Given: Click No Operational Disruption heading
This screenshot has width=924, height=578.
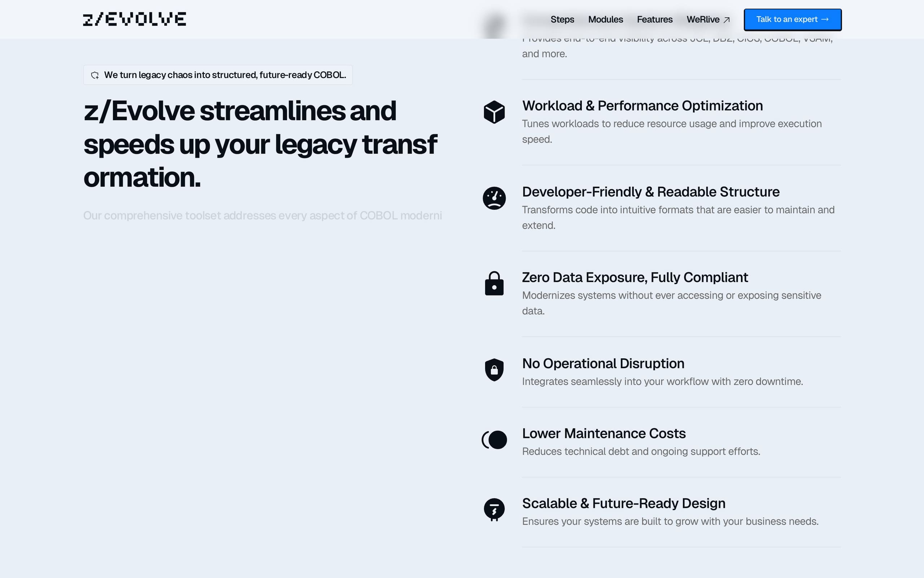Looking at the screenshot, I should coord(603,363).
